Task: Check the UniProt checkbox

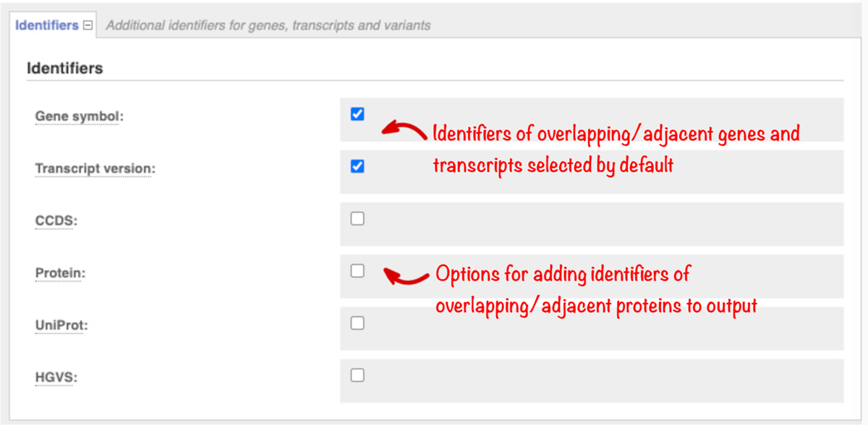Action: (357, 323)
